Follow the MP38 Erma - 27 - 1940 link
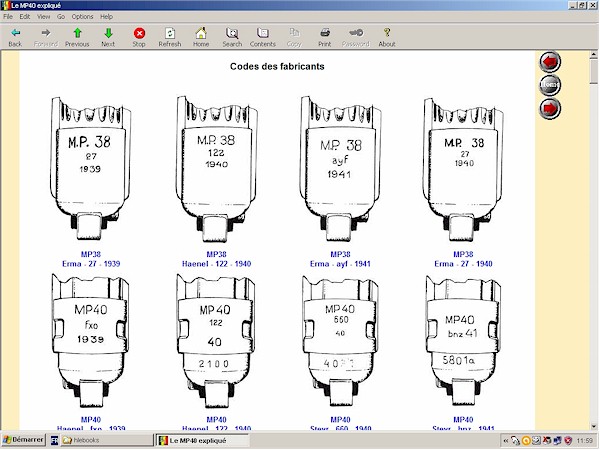Viewport: 600px width, 450px height. (x=463, y=259)
